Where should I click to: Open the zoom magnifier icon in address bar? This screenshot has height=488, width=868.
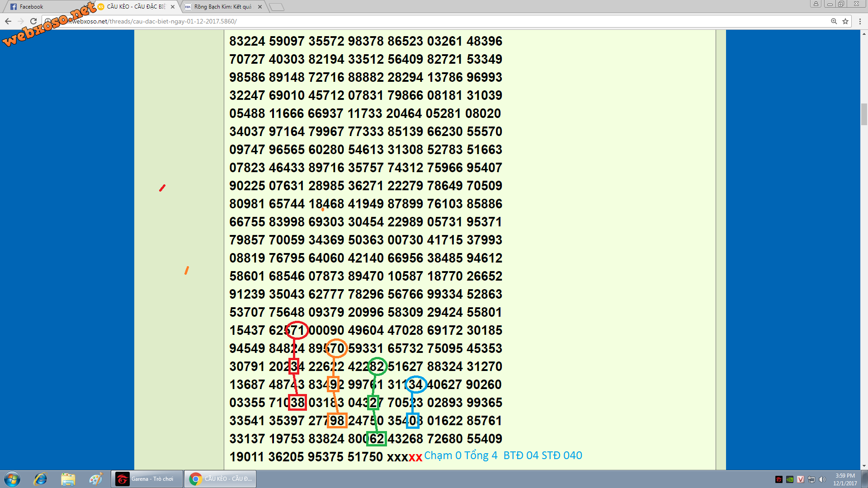coord(834,21)
